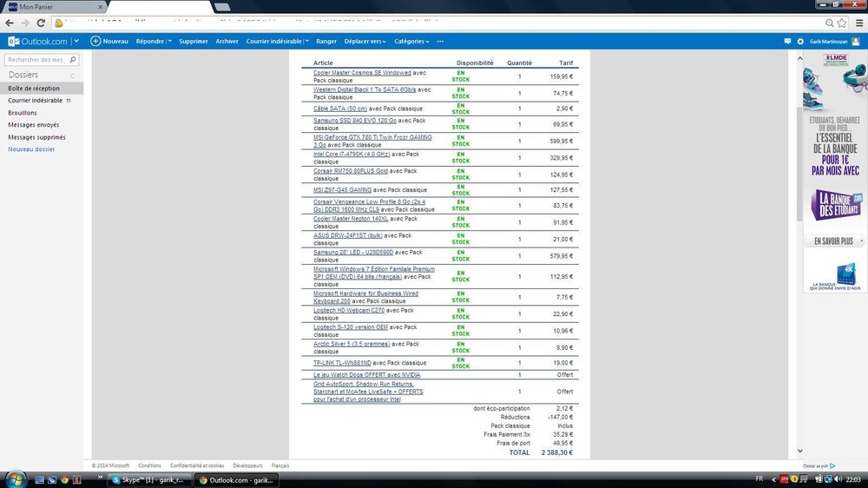Compose a new message with Nouveau
The image size is (868, 488).
pyautogui.click(x=109, y=41)
